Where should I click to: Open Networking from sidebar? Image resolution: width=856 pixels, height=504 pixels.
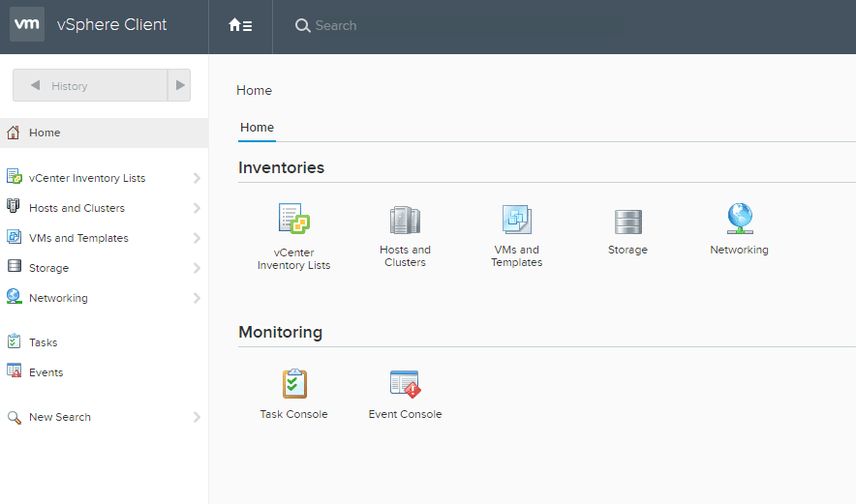[58, 298]
